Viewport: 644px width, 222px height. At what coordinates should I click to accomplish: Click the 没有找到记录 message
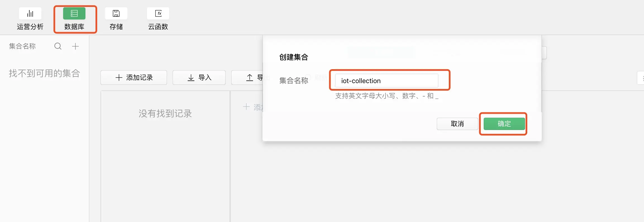point(165,114)
